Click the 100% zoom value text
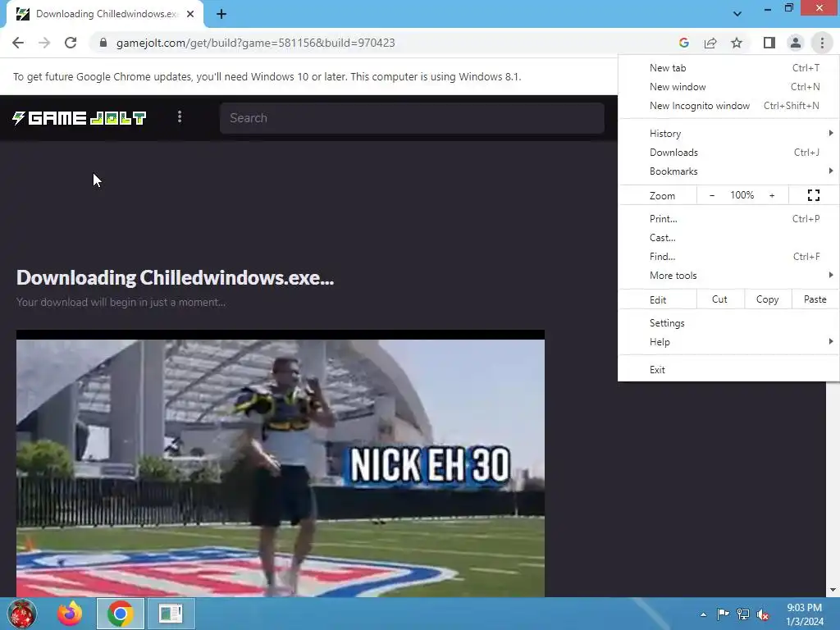Image resolution: width=840 pixels, height=630 pixels. click(x=742, y=195)
